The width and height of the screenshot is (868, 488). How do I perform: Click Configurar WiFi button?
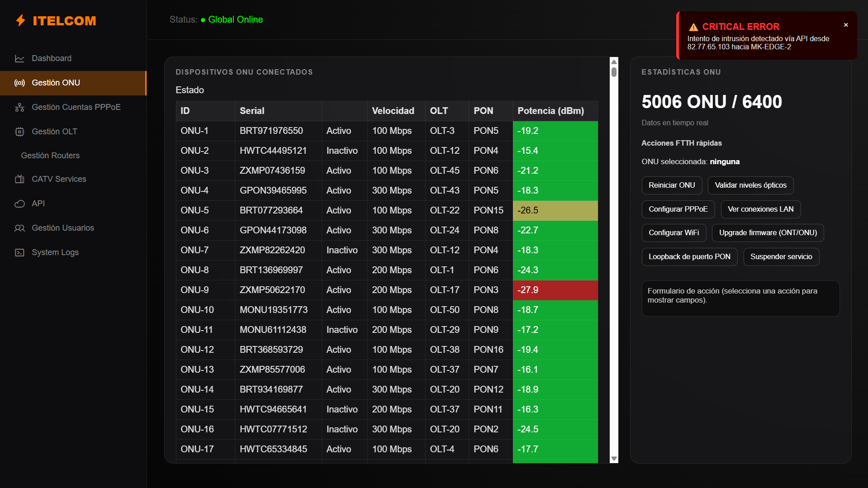(x=674, y=233)
